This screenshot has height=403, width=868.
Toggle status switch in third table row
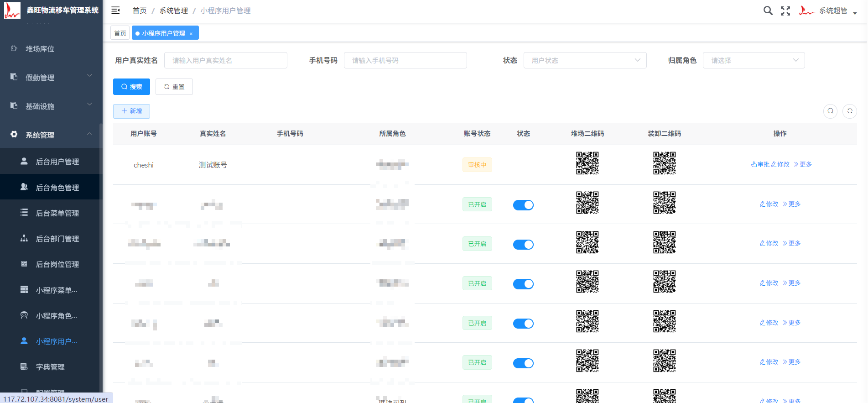point(523,245)
